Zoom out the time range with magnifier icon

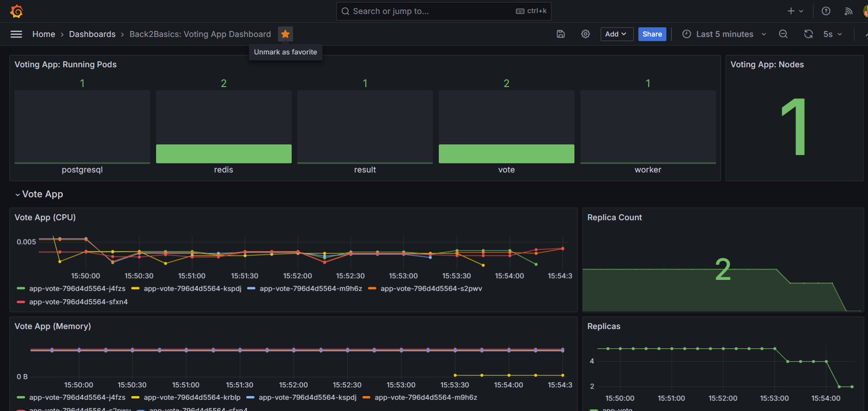point(783,34)
